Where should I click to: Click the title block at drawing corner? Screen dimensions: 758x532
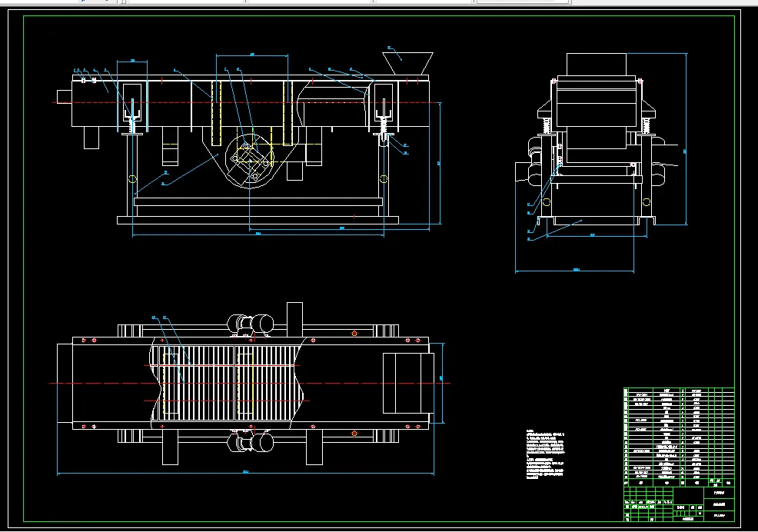679,504
